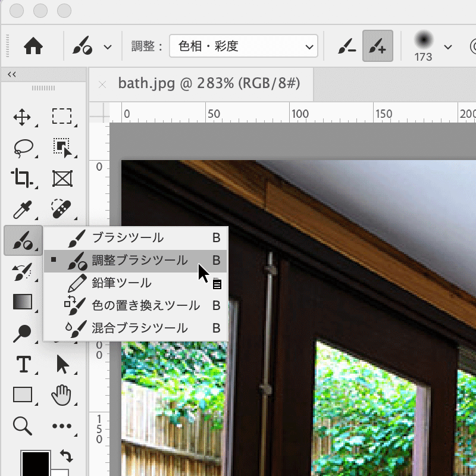This screenshot has width=476, height=476.
Task: Select the Rectangle shape tool
Action: click(x=23, y=394)
